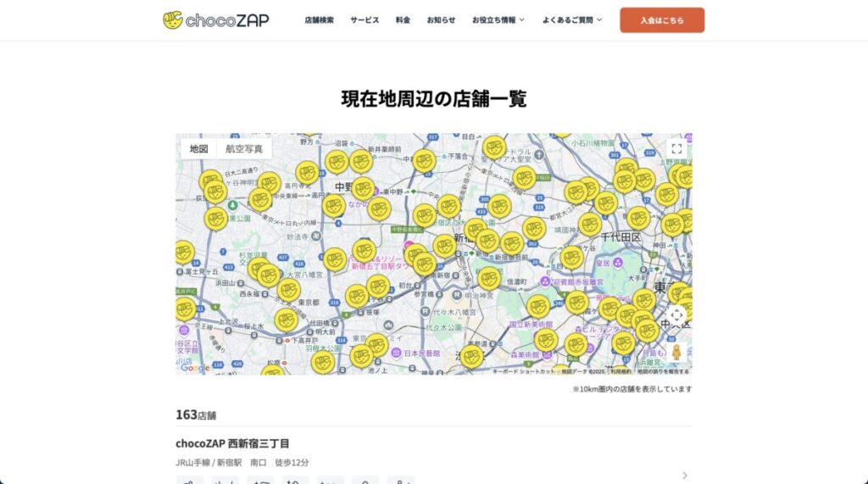This screenshot has height=484, width=868.
Task: Select the store marker left of 下落合
Action: point(424,160)
